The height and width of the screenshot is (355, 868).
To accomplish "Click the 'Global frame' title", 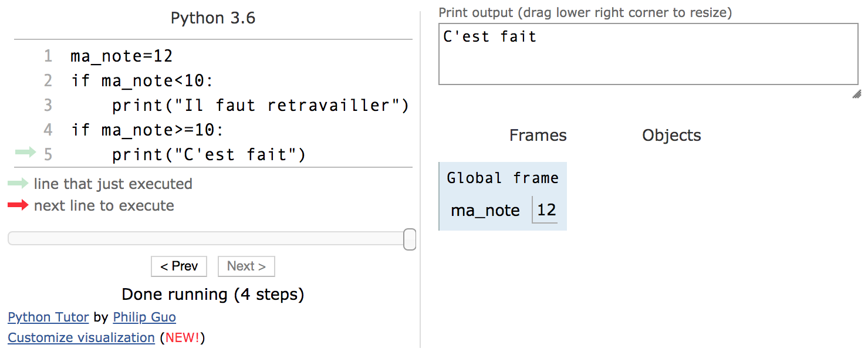I will (503, 178).
